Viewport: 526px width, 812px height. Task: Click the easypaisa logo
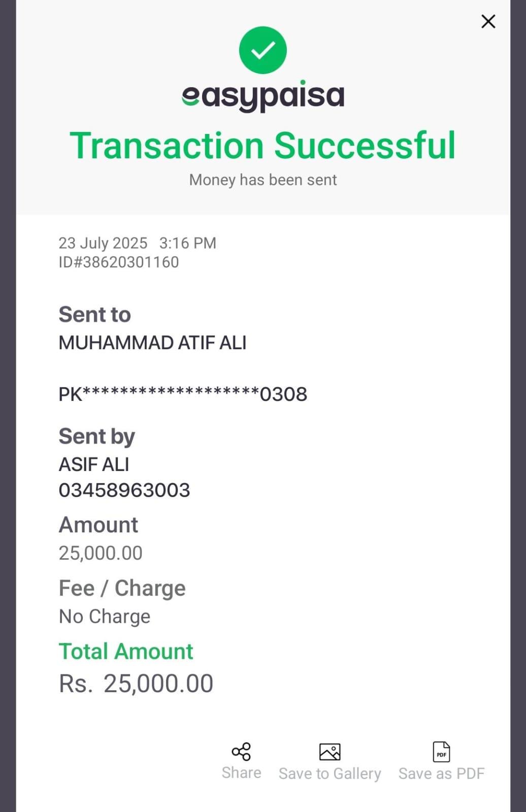coord(263,96)
